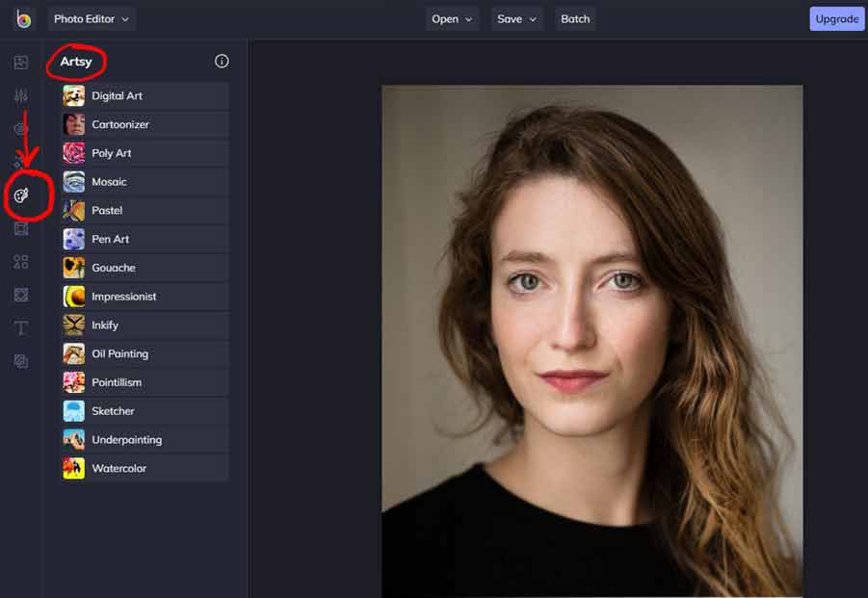Apply the Pastel effect category

pos(145,210)
